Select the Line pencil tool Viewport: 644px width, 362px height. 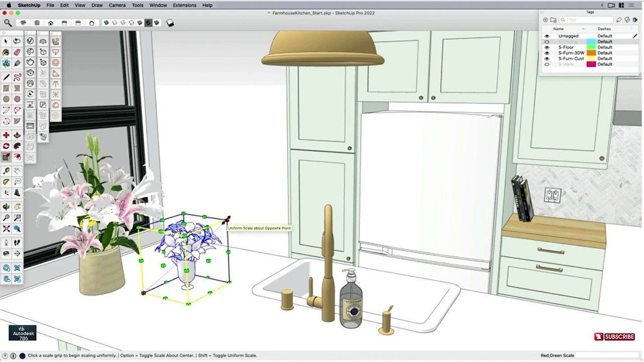tap(6, 77)
